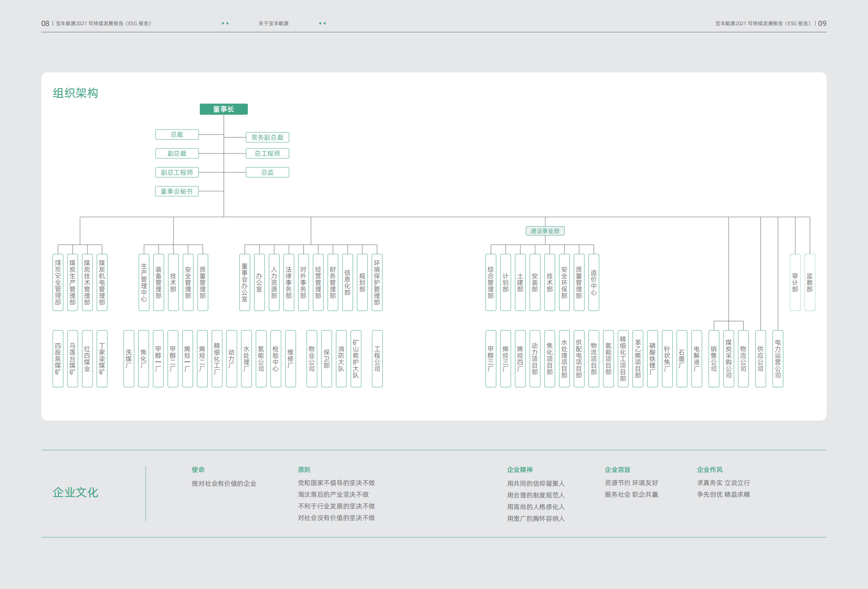
Task: Click the 四股泉煤矿 box
Action: pyautogui.click(x=58, y=359)
